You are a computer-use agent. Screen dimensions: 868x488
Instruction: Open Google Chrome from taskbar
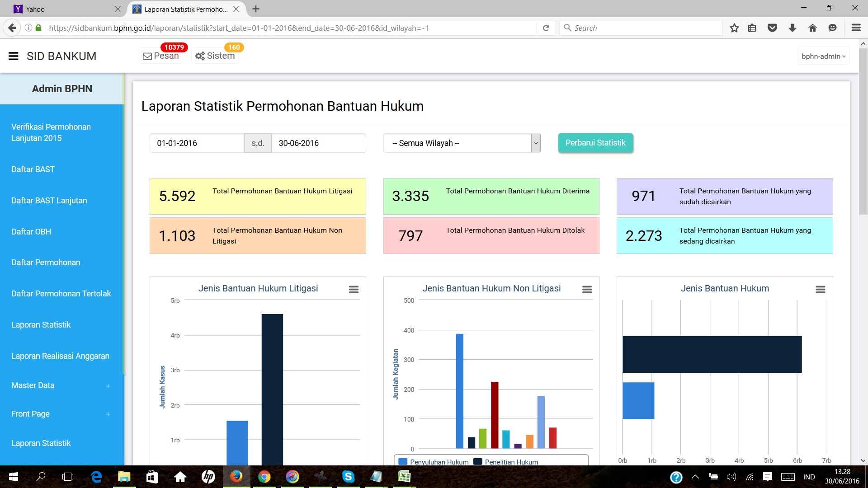(x=264, y=477)
